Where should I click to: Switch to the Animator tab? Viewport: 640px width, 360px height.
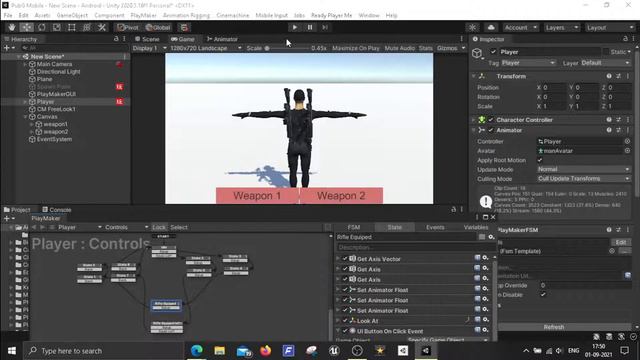222,39
